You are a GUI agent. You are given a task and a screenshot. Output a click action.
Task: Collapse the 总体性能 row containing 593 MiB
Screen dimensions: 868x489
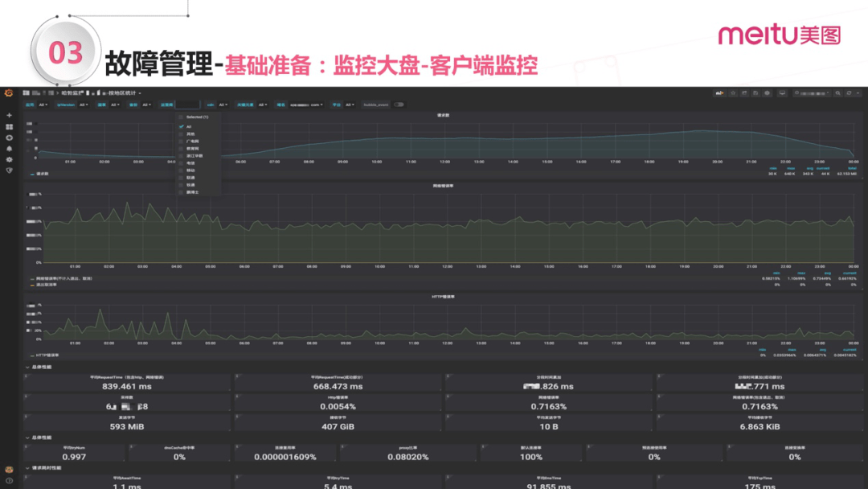(39, 368)
